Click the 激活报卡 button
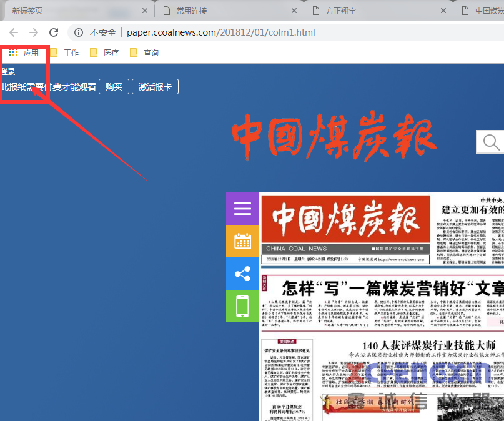The image size is (504, 421). (x=155, y=87)
